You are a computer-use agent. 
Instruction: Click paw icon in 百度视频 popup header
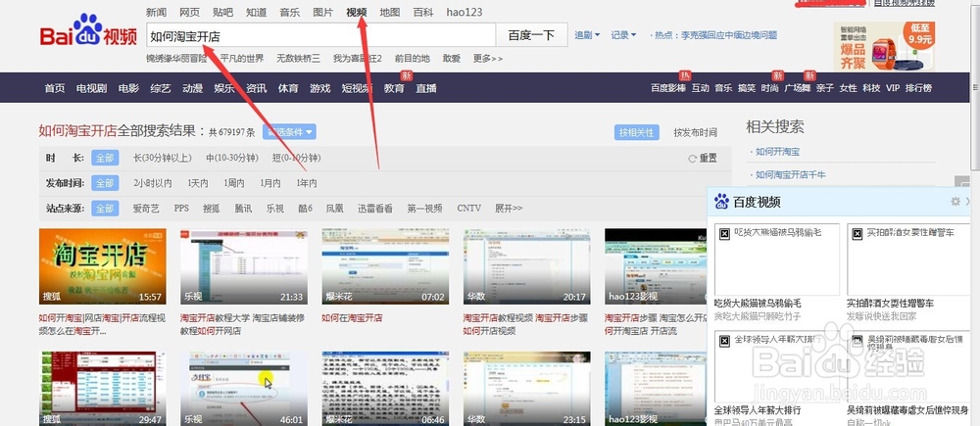click(x=722, y=201)
